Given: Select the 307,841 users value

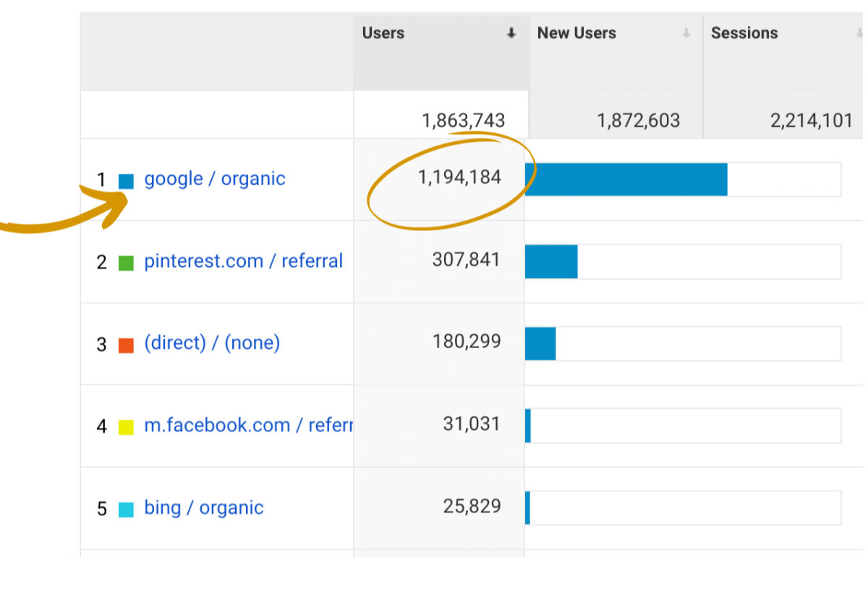Looking at the screenshot, I should [467, 259].
